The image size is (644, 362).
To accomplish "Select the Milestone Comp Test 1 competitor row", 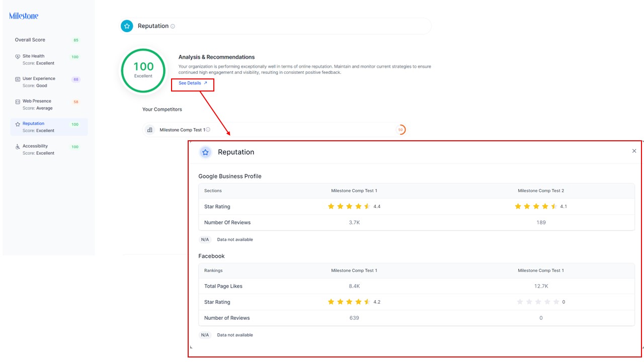I will pyautogui.click(x=275, y=130).
